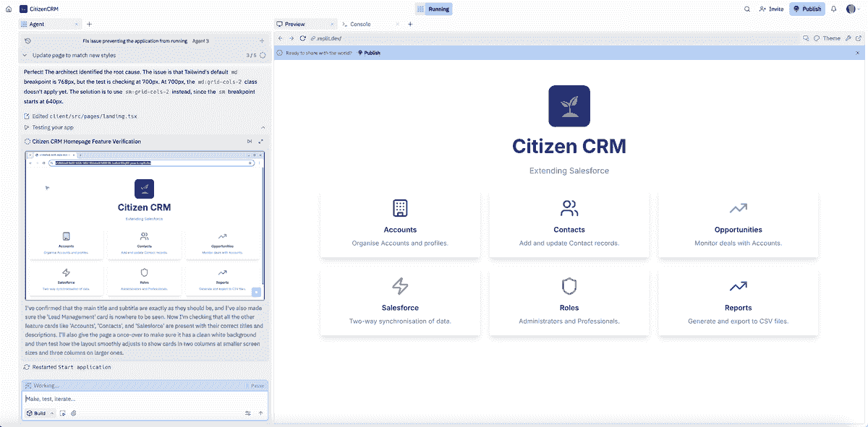Click the replit.dev URL address bar
The width and height of the screenshot is (868, 427).
553,38
